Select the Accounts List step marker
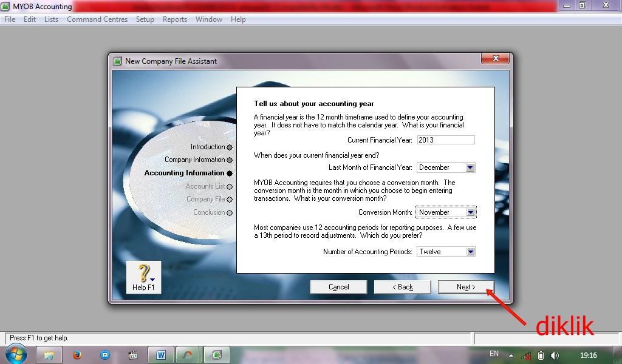This screenshot has width=622, height=364. click(x=229, y=186)
